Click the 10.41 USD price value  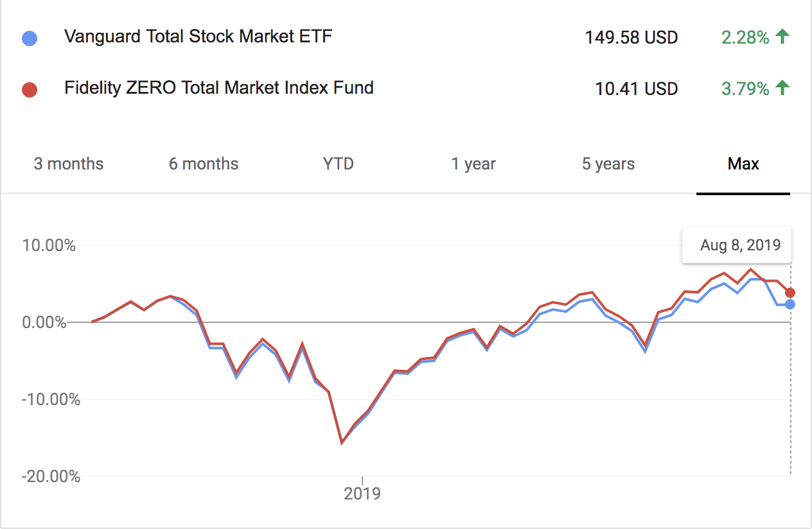tap(636, 89)
